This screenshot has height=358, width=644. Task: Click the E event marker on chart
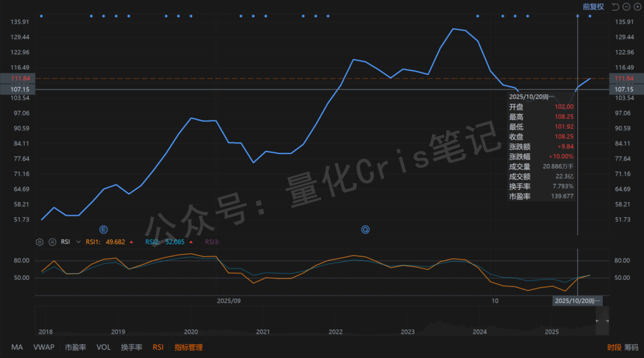(x=103, y=229)
